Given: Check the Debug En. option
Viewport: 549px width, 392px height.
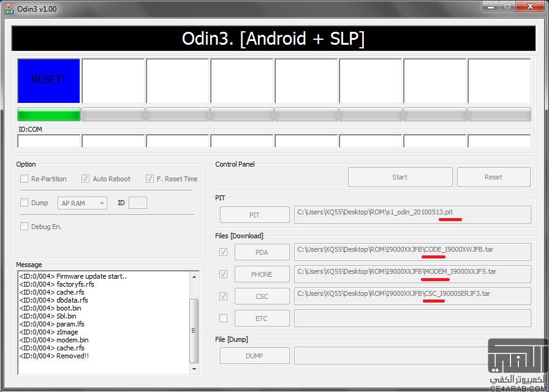Looking at the screenshot, I should click(x=24, y=226).
